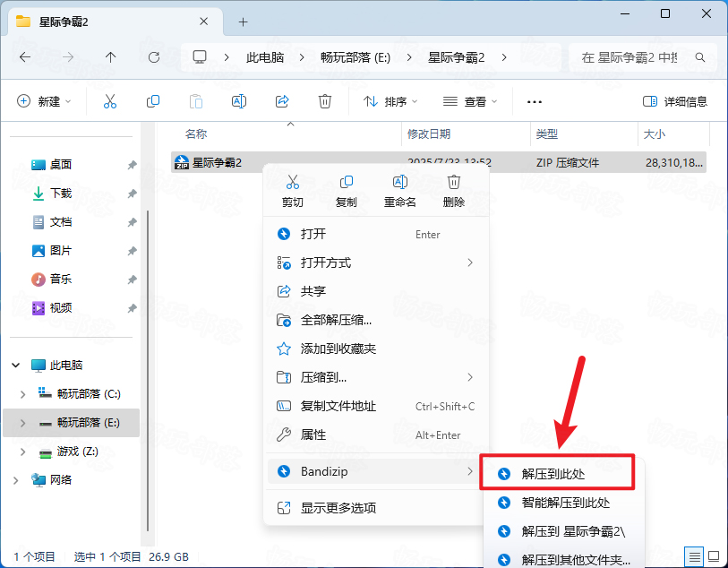728x568 pixels.
Task: Click the Cut toolbar icon
Action: [110, 101]
